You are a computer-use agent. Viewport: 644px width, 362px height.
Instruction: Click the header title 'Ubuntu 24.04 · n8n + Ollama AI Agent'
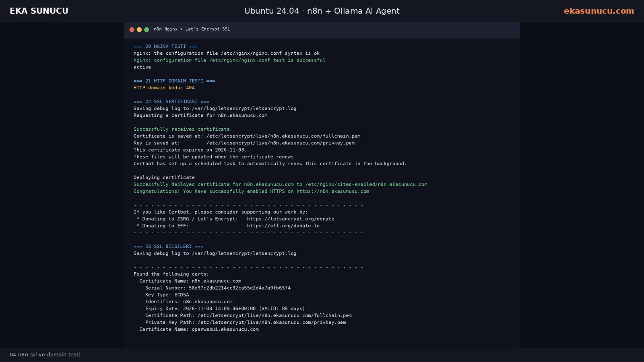[x=322, y=11]
